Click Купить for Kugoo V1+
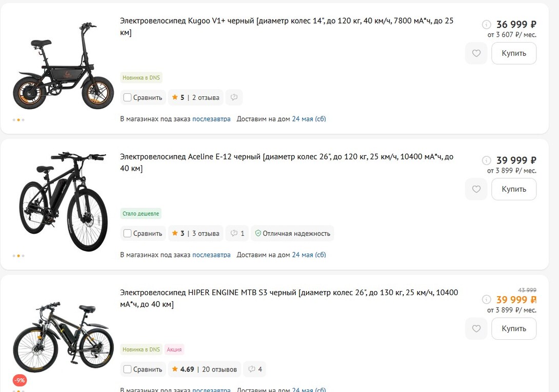The width and height of the screenshot is (559, 392). pos(514,53)
